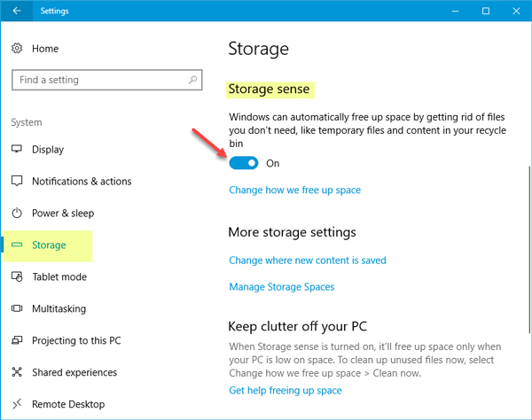The image size is (532, 420).
Task: Go to Display settings
Action: pos(48,150)
